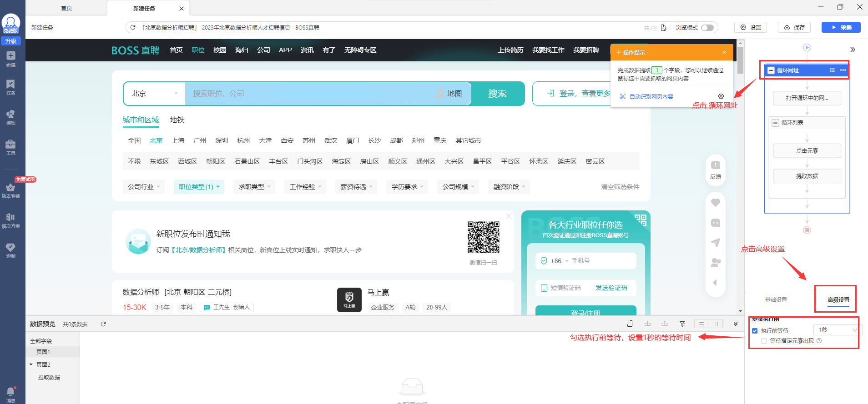Switch to the 基础设置 tab
This screenshot has width=868, height=404.
[x=776, y=300]
